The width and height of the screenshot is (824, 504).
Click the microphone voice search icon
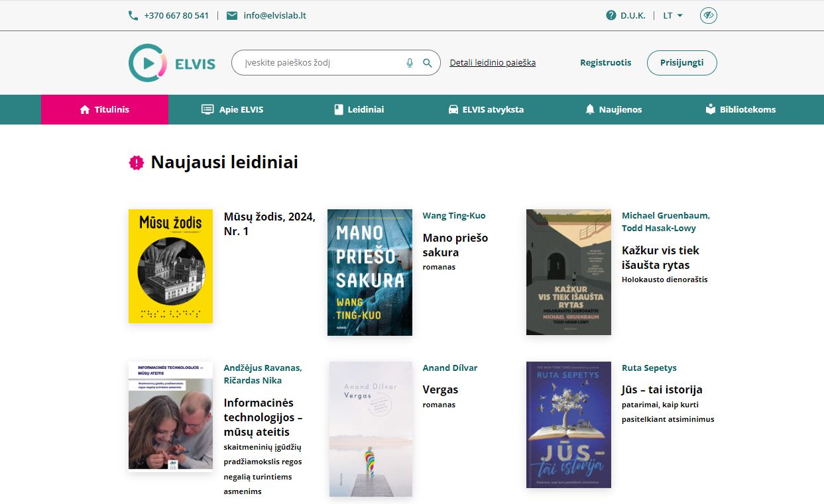(410, 63)
